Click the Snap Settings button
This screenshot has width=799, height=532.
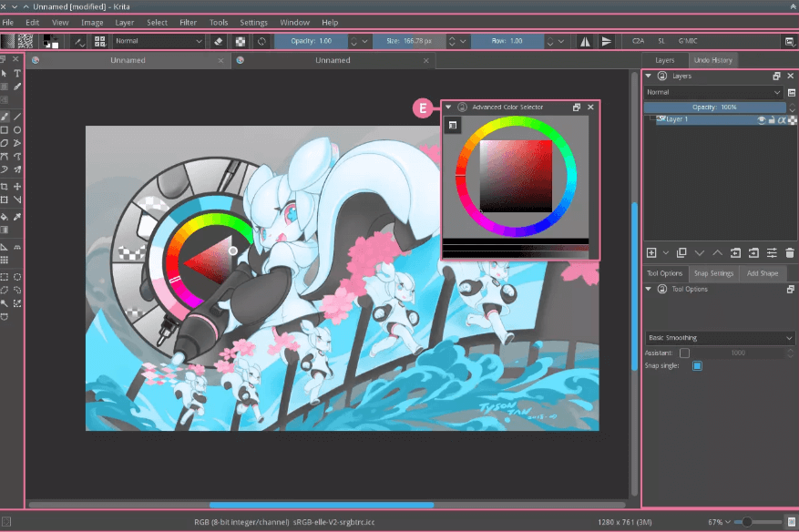click(713, 273)
